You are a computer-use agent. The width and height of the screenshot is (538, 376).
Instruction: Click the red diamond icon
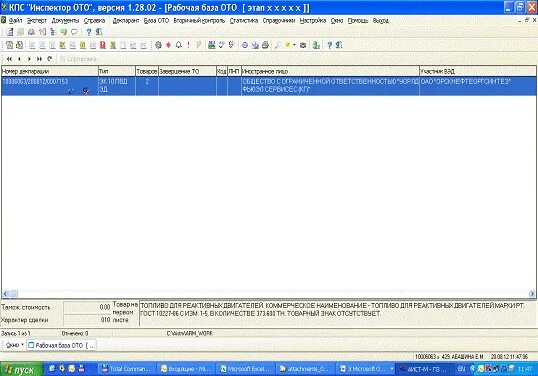[168, 45]
